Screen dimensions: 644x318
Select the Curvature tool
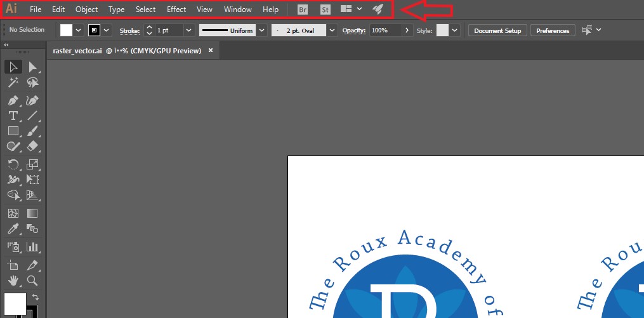click(32, 100)
